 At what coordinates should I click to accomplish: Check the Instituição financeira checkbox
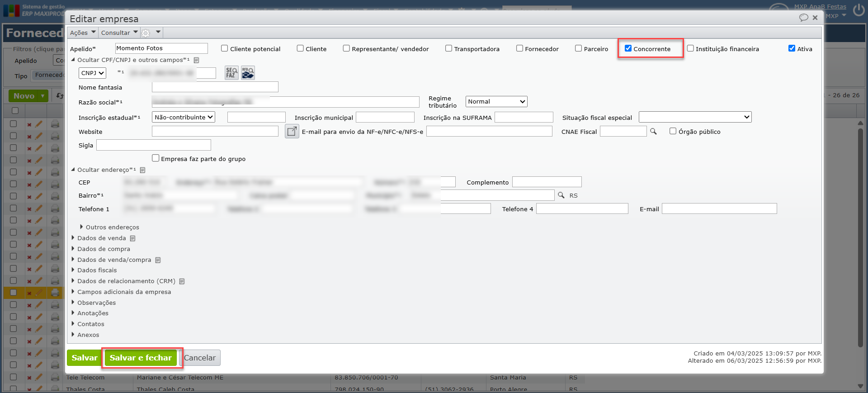(x=690, y=48)
